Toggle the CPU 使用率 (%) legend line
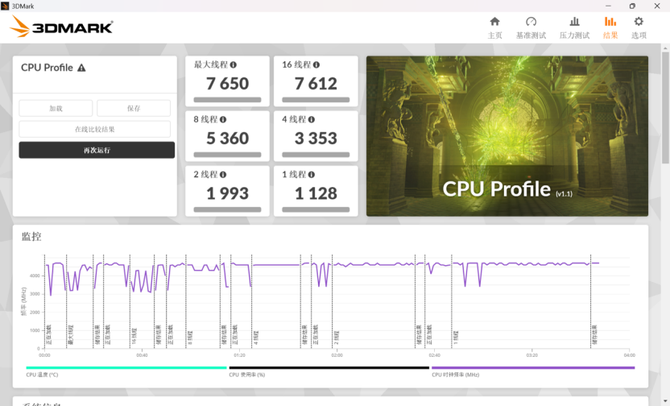The height and width of the screenshot is (406, 670). [329, 368]
